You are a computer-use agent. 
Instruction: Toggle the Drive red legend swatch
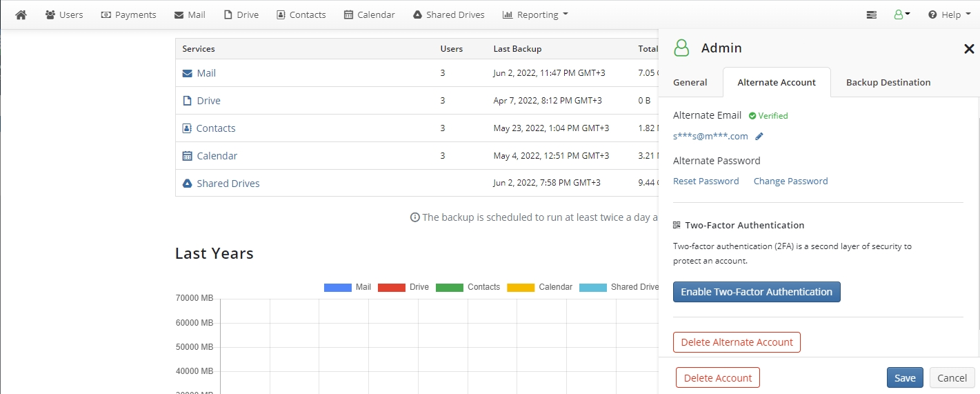pyautogui.click(x=391, y=287)
